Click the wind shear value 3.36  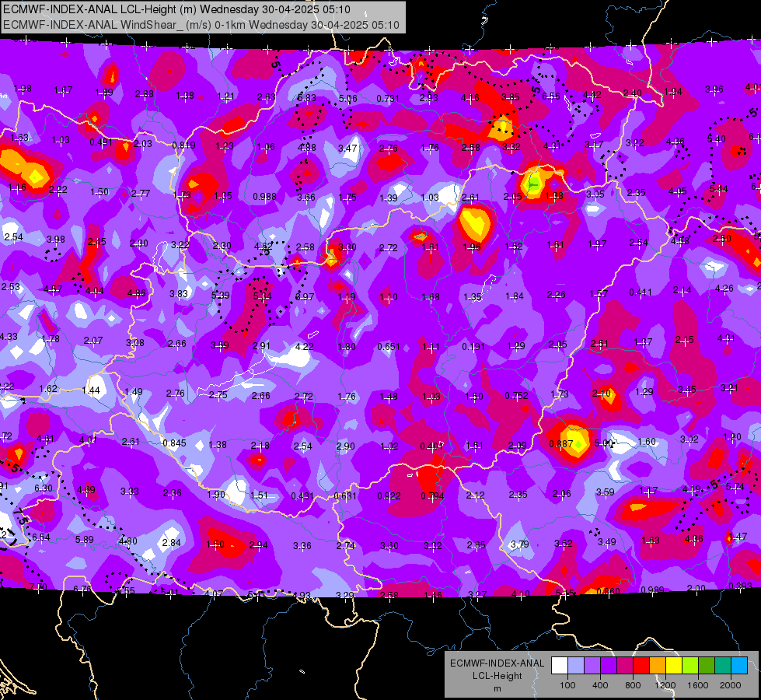(x=302, y=546)
